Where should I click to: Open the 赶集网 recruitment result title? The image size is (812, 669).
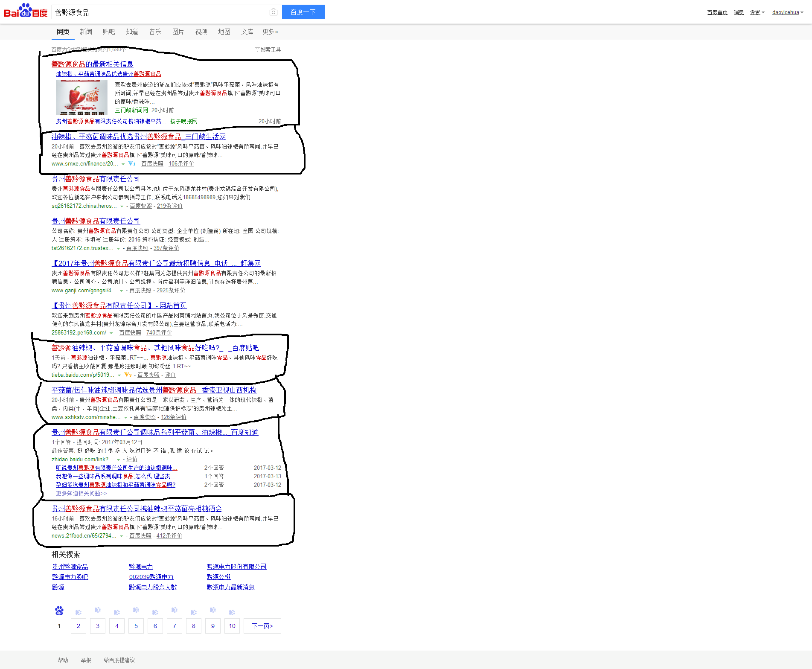tap(156, 263)
